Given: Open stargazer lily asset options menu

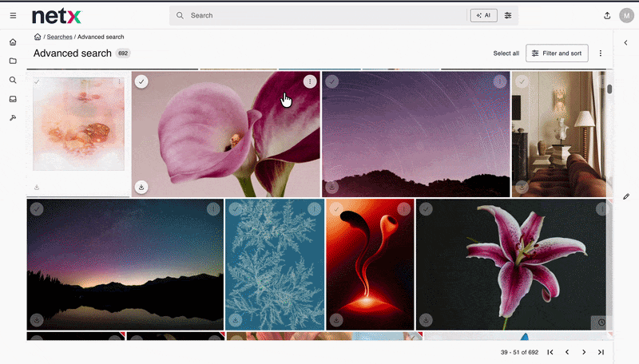Looking at the screenshot, I should (602, 209).
